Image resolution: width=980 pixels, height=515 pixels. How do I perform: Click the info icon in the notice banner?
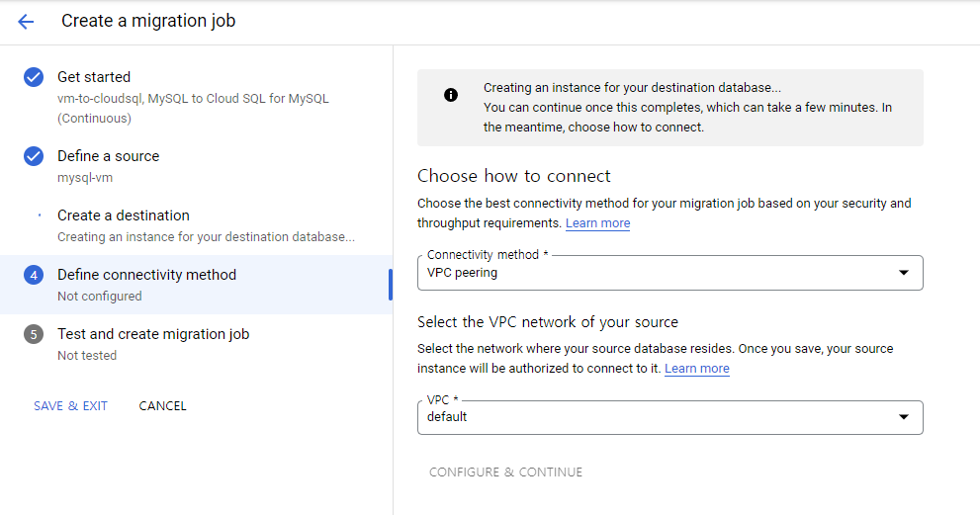pyautogui.click(x=451, y=95)
